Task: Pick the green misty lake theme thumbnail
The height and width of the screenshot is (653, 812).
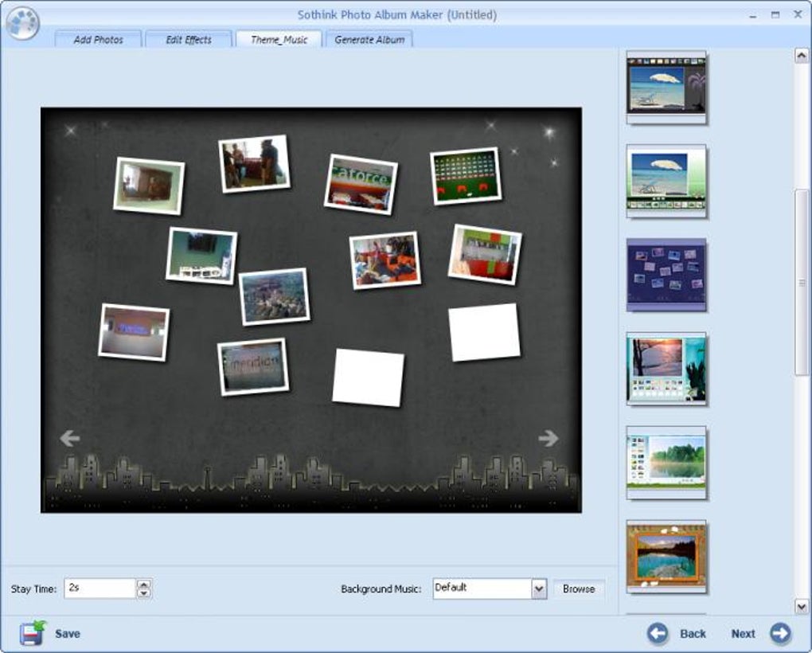Action: click(x=666, y=463)
